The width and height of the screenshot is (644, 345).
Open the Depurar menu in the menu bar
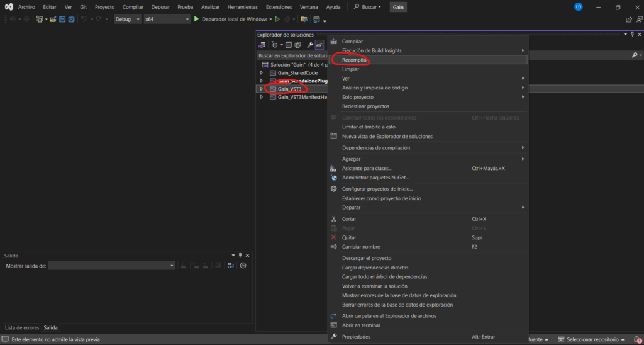pyautogui.click(x=160, y=7)
